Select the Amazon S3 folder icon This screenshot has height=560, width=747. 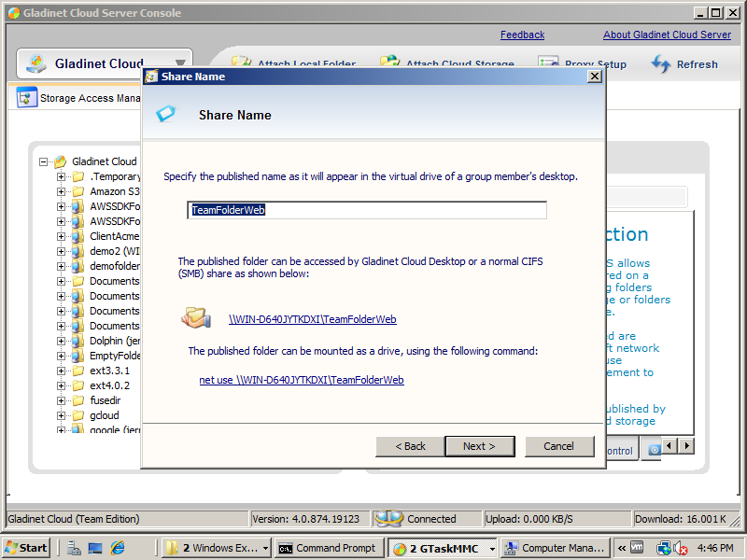(78, 191)
